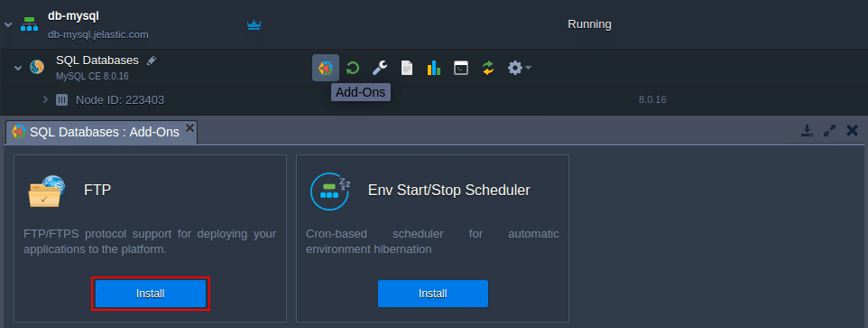Screen dimensions: 868x328
Task: Click the crown owner icon for db-mysql
Action: pos(254,25)
